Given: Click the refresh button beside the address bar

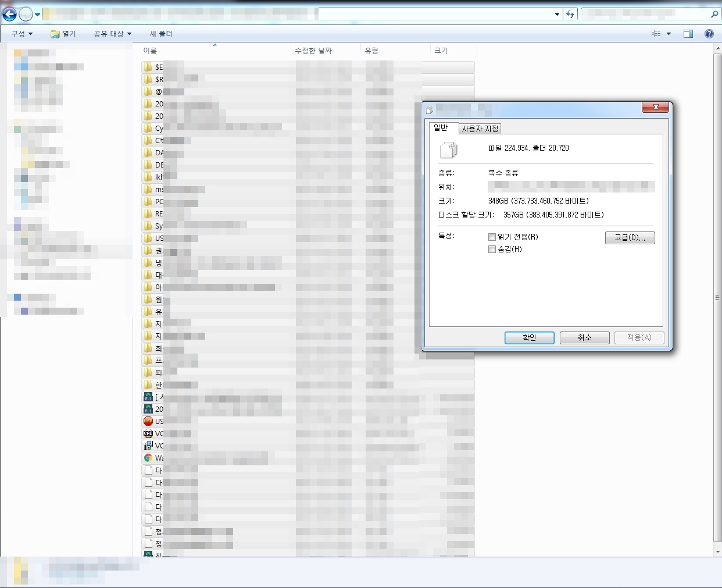Looking at the screenshot, I should tap(570, 15).
